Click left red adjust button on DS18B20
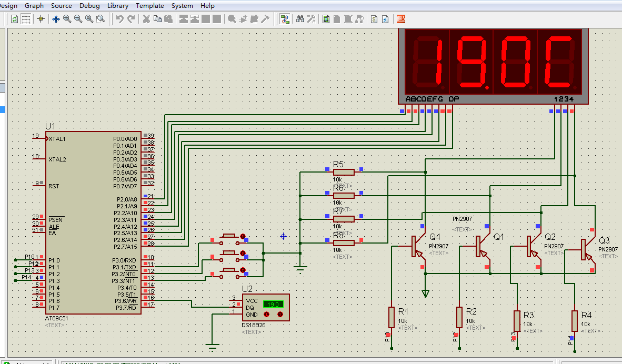 coord(266,315)
